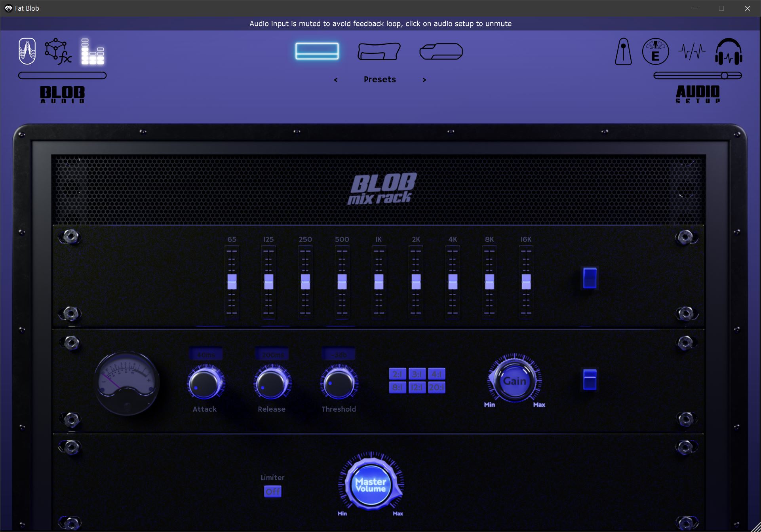The height and width of the screenshot is (532, 761).
Task: Advance to the next preset with the right arrow
Action: (424, 80)
